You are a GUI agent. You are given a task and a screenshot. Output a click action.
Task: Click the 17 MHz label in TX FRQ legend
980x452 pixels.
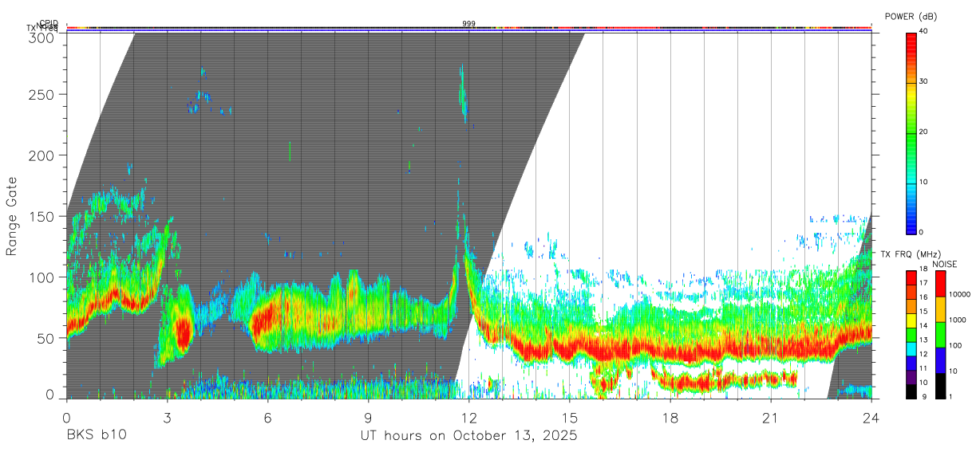point(923,283)
